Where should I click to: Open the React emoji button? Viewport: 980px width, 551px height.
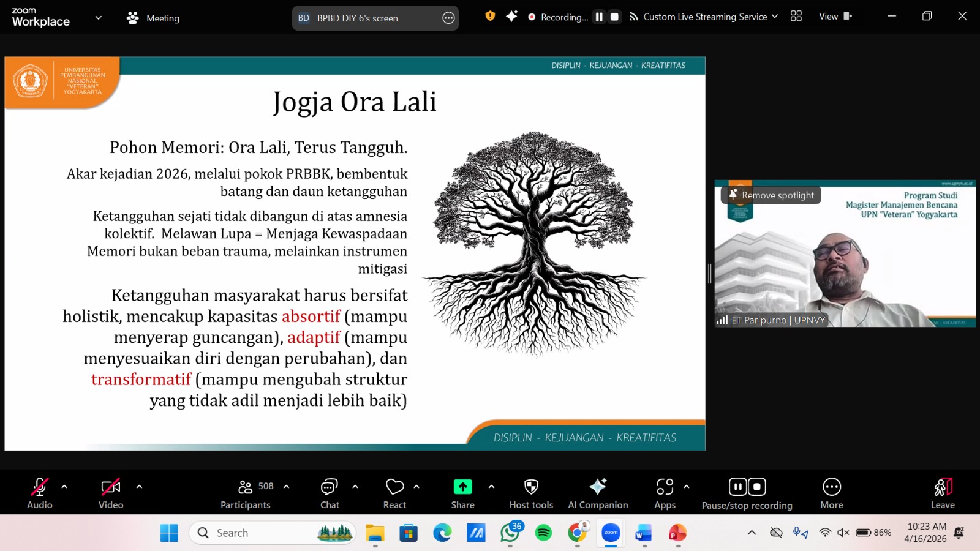394,493
